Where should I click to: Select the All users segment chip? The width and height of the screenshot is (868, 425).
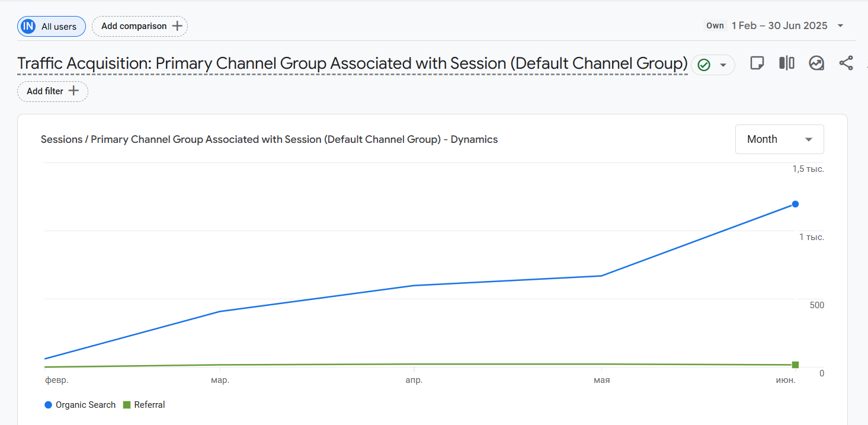pyautogui.click(x=59, y=27)
